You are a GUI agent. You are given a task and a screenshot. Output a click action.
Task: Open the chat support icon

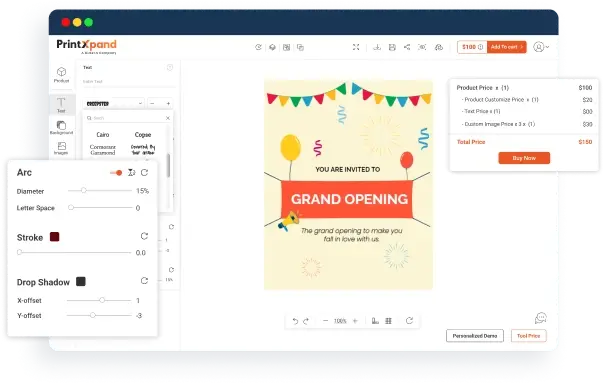(x=541, y=318)
